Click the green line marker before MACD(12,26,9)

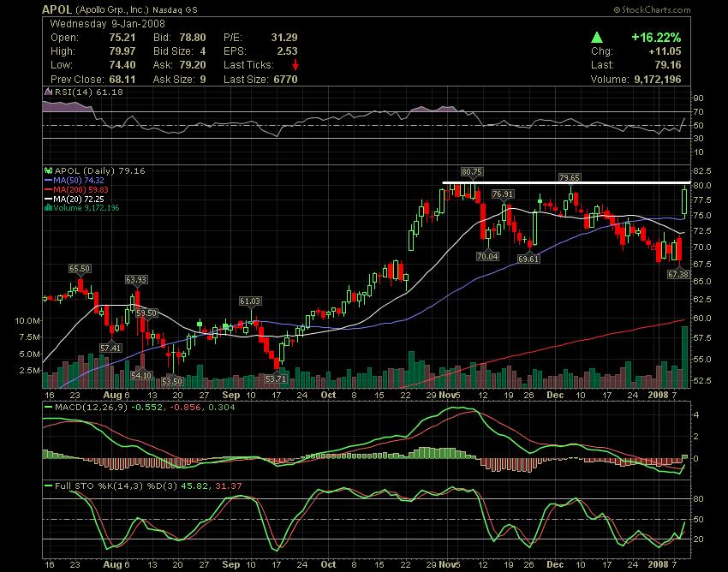pyautogui.click(x=48, y=408)
